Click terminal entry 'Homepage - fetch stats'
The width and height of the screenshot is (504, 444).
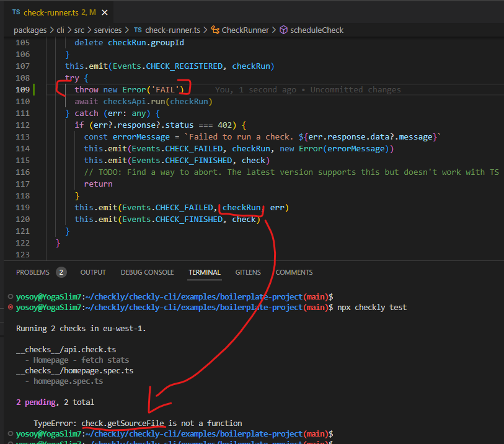[x=81, y=360]
